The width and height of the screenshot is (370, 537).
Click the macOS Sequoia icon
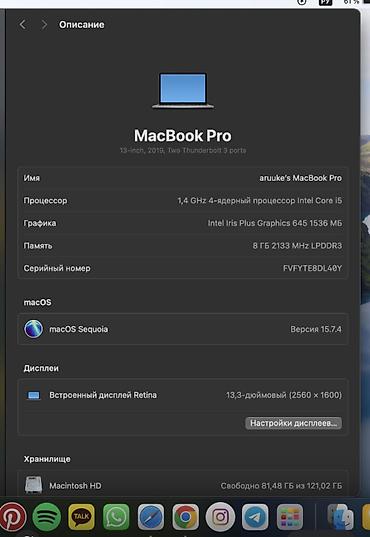click(x=33, y=329)
